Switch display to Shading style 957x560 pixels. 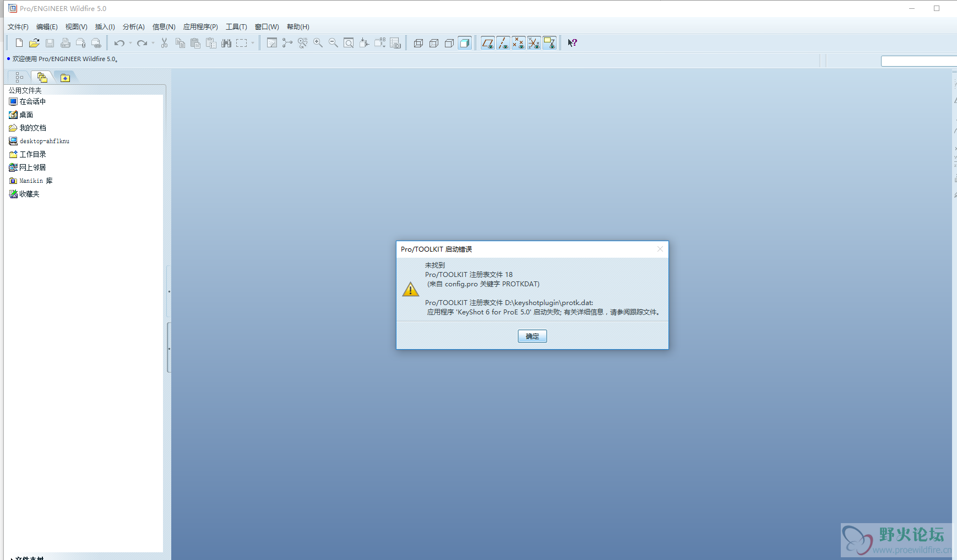click(x=465, y=43)
